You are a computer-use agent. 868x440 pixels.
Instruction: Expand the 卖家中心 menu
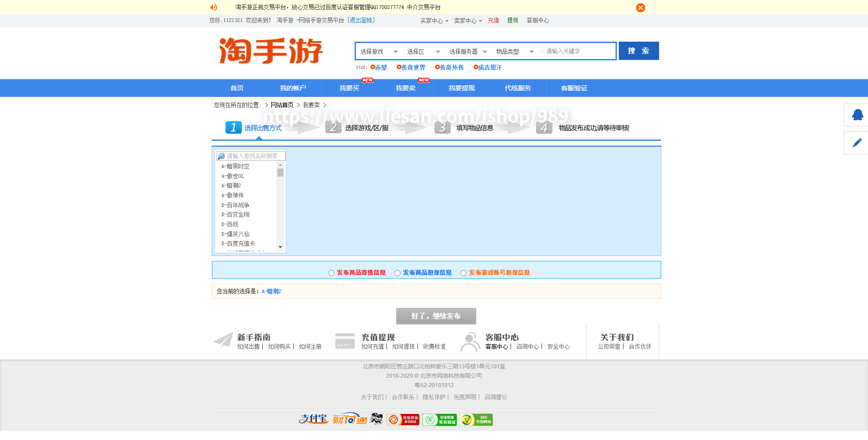coord(468,21)
